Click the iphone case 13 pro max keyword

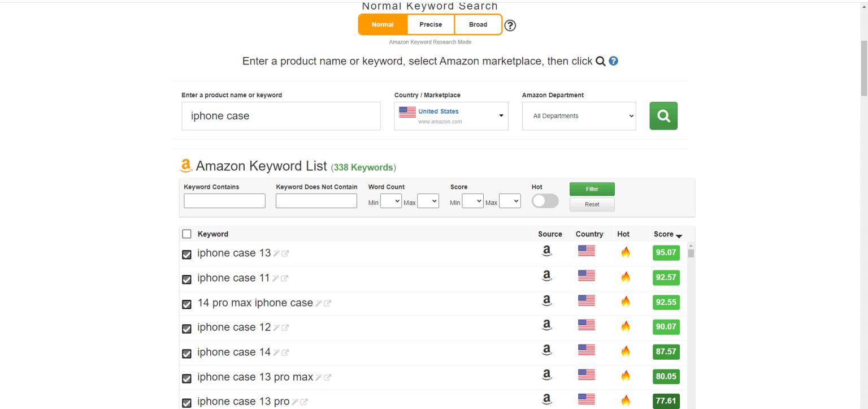click(255, 377)
